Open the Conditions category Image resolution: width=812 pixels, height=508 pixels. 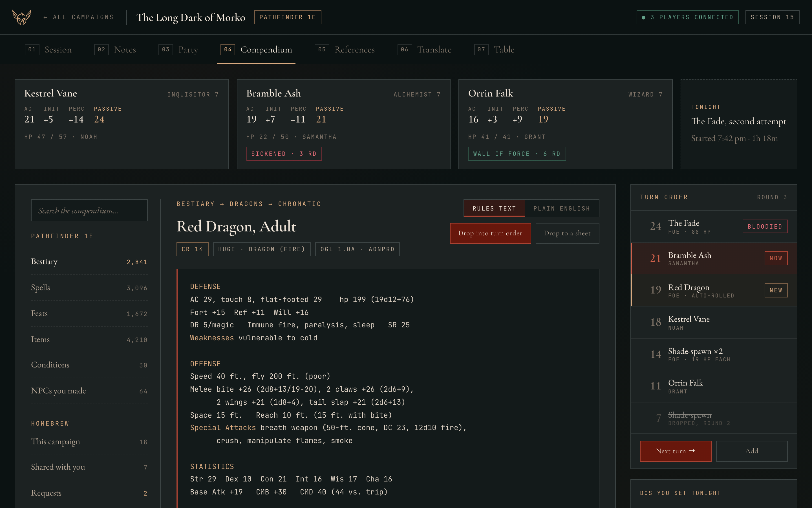pyautogui.click(x=89, y=365)
